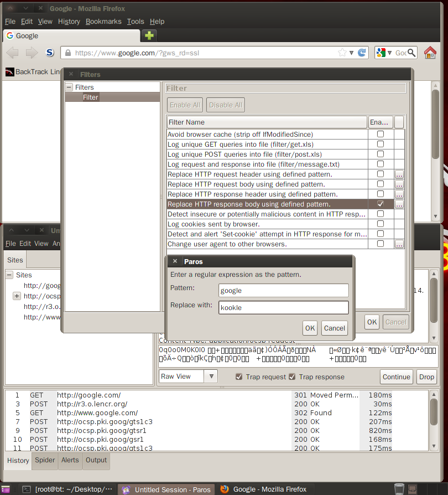Open Firefox home page icon

coord(430,53)
